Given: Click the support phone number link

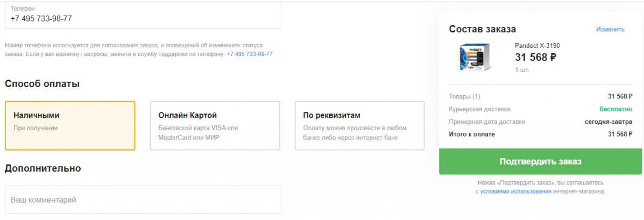Looking at the screenshot, I should 250,54.
